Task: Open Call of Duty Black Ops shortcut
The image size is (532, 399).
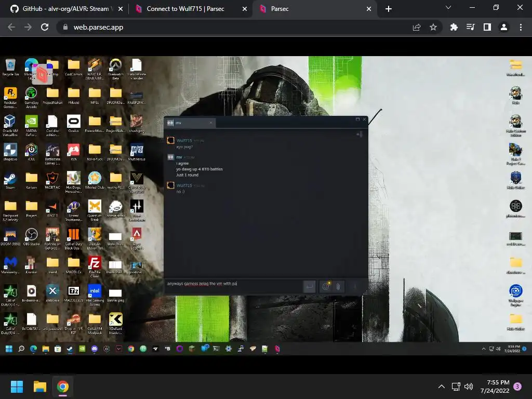Action: click(73, 239)
